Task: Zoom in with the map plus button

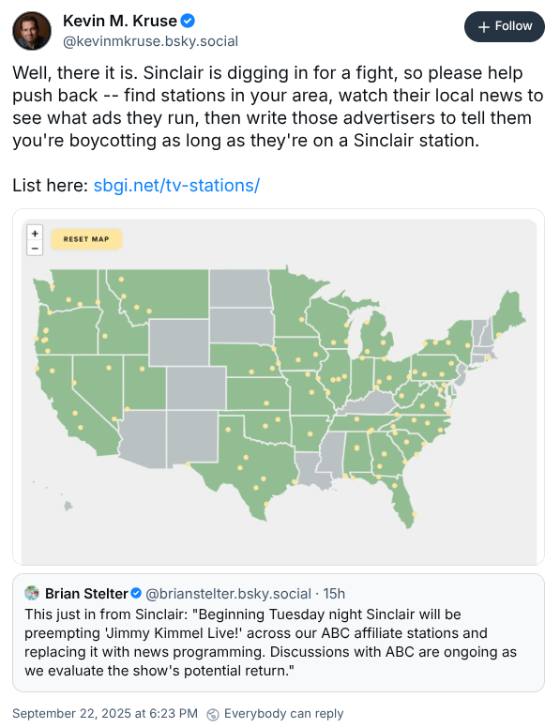Action: [x=35, y=233]
